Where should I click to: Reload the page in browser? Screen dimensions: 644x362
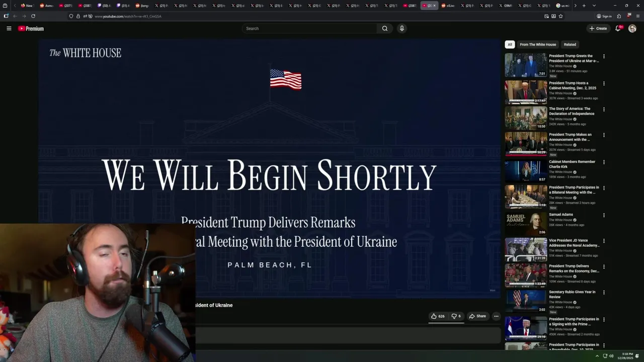click(33, 16)
